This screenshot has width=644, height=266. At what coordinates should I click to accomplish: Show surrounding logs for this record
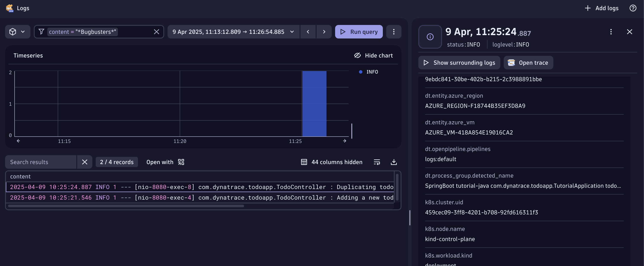tap(459, 63)
